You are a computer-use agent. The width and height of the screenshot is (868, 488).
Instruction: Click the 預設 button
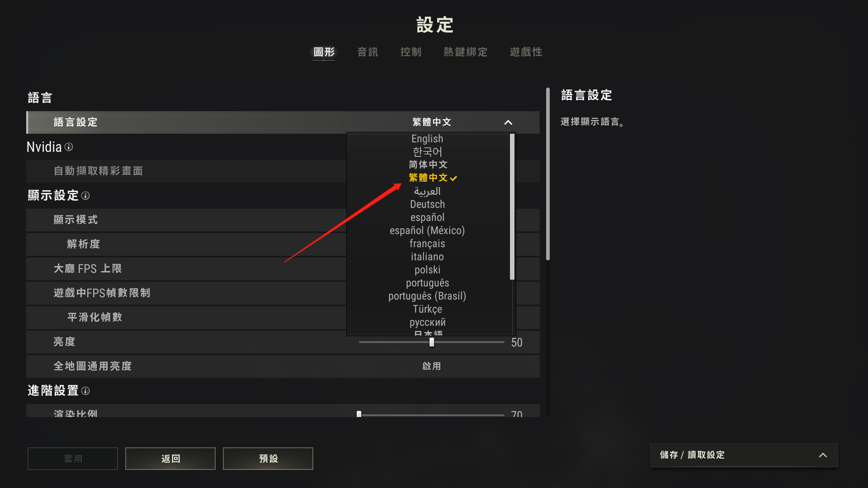pos(268,459)
